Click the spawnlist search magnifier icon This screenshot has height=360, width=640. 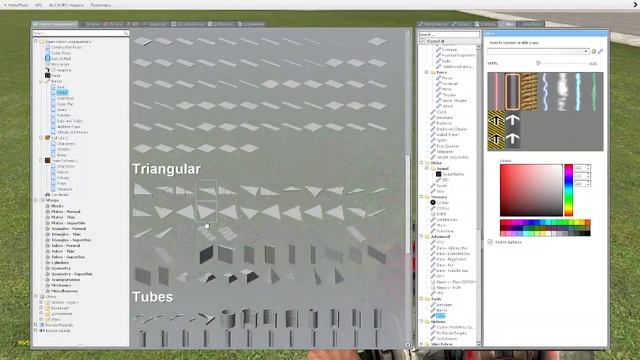pos(126,33)
